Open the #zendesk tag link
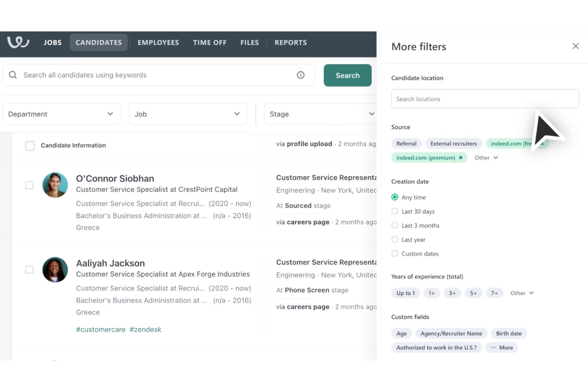The height and width of the screenshot is (392, 588). 145,329
